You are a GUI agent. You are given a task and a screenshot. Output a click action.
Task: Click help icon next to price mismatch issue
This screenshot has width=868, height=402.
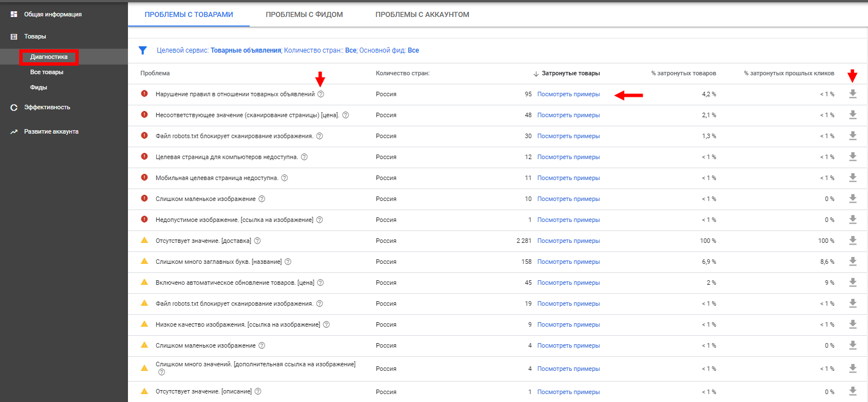pyautogui.click(x=345, y=115)
